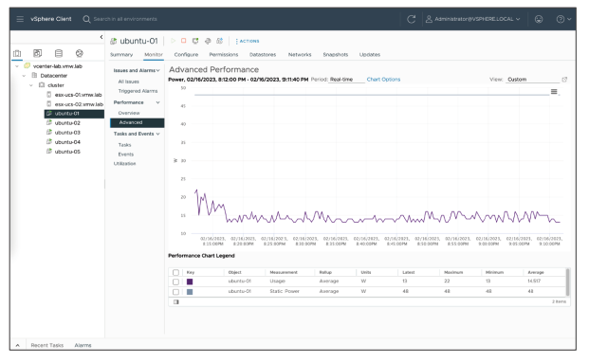Collapse the cluster tree node
Viewport: 589px width, 364px height.
point(31,85)
